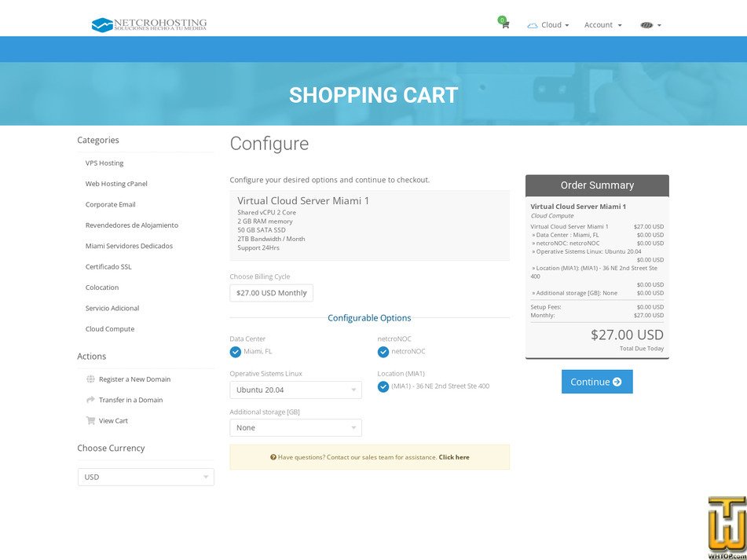
Task: Click the globe language icon in the navbar
Action: pyautogui.click(x=646, y=25)
